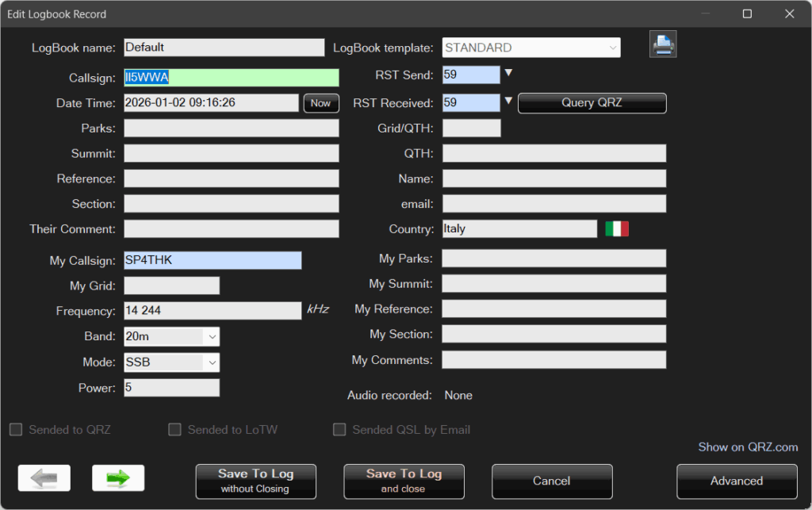Open the Show on QRZ.com link
This screenshot has height=510, width=812.
pyautogui.click(x=748, y=447)
